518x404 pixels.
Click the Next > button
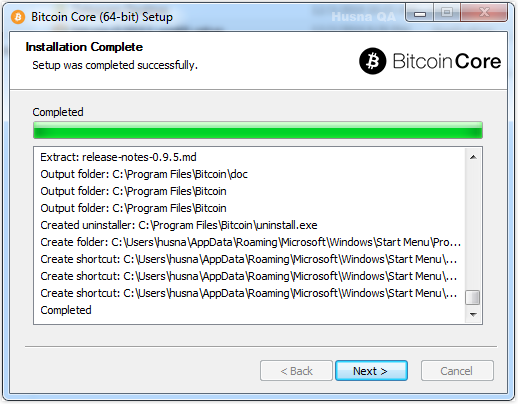click(x=371, y=371)
